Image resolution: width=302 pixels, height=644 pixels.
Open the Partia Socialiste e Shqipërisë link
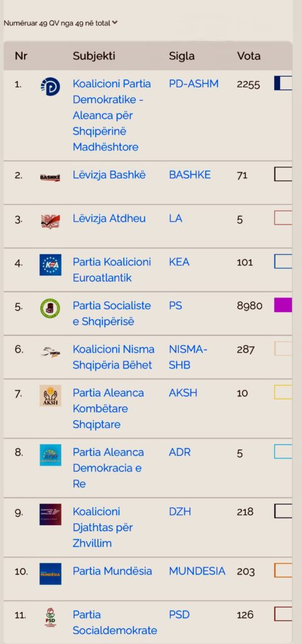(x=112, y=313)
